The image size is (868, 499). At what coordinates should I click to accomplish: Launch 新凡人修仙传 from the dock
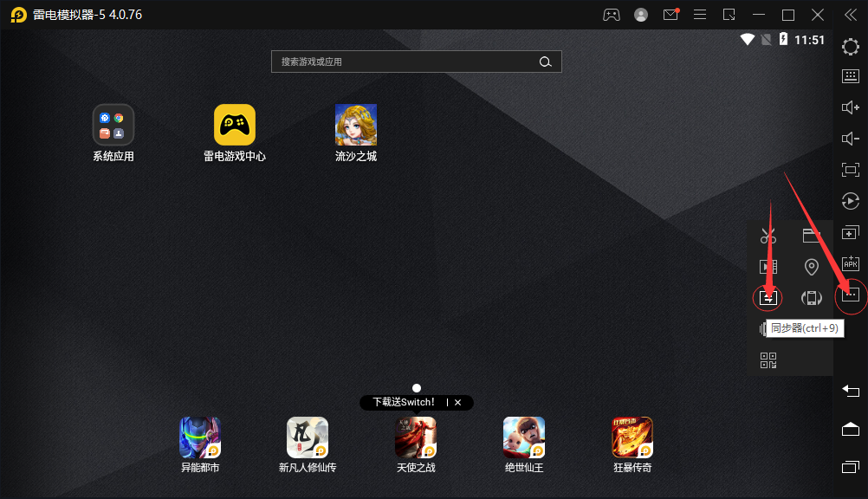308,444
